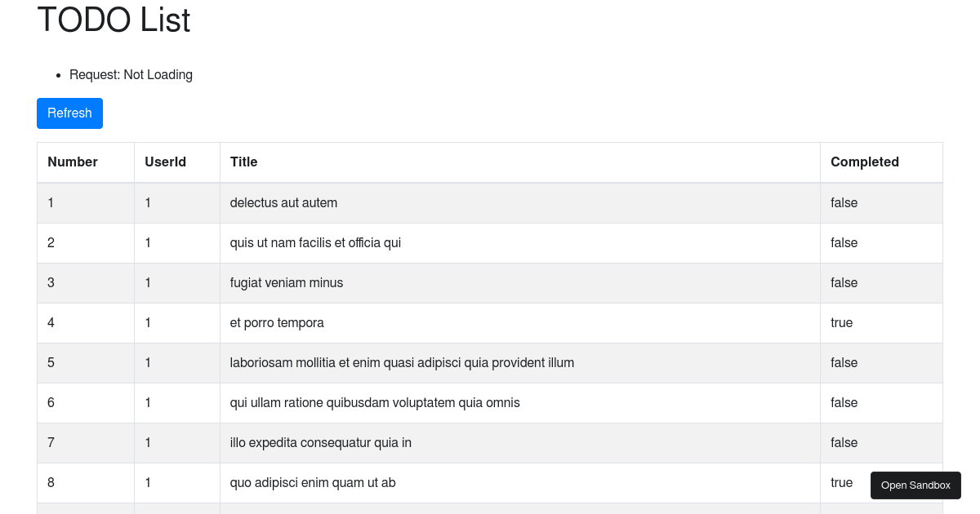Click the UserId value of row 1
Screen dimensions: 980x514
click(148, 202)
